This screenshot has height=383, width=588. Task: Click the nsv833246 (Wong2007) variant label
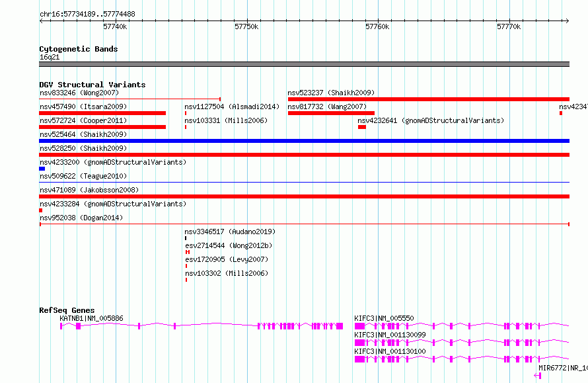(x=79, y=93)
